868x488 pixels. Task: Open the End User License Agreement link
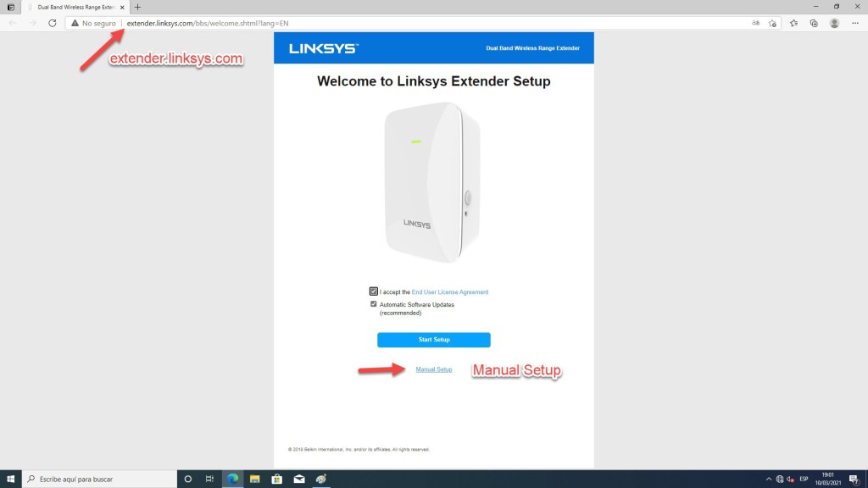point(450,292)
